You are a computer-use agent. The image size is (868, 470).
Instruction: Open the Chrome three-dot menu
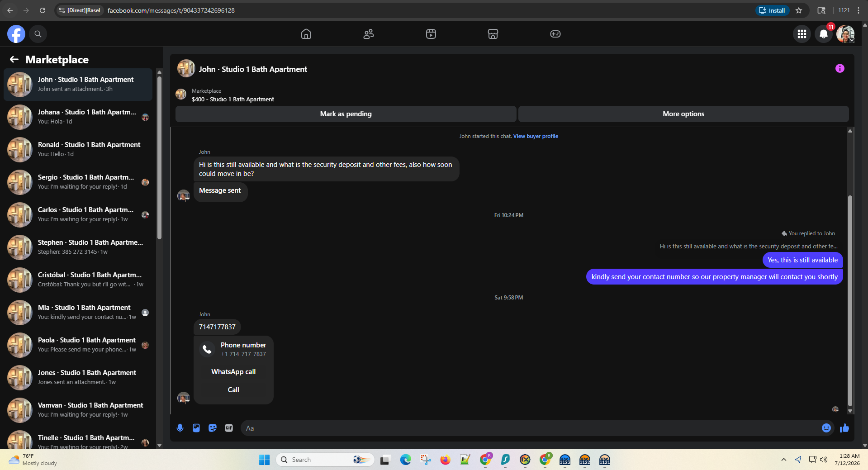tap(859, 10)
